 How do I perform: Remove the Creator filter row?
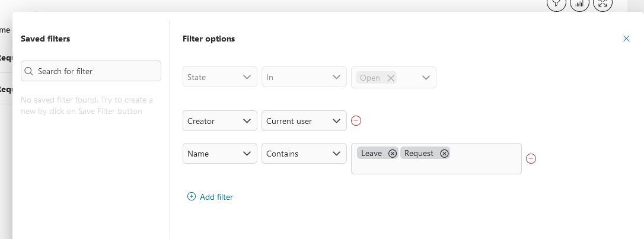(356, 121)
